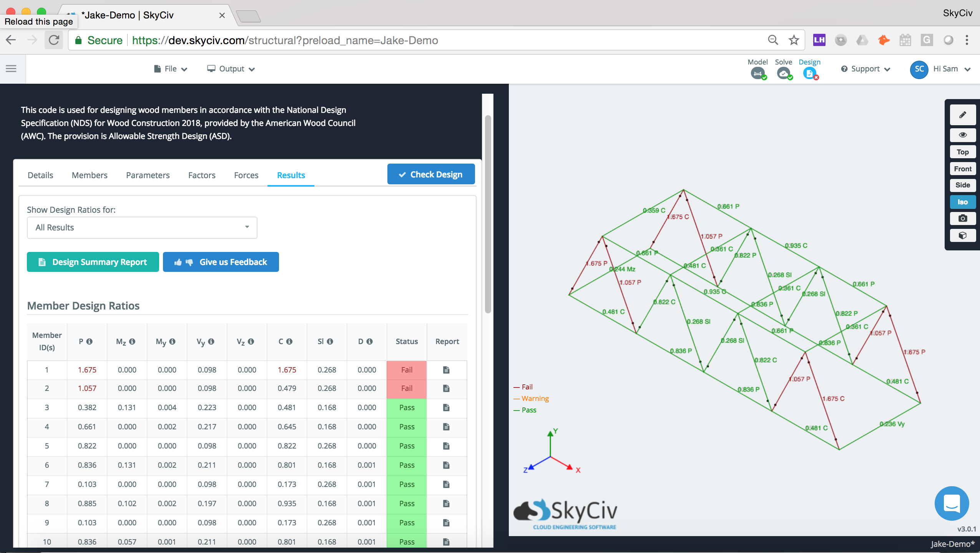Click the pencil edit tool icon
Viewport: 980px width, 553px height.
coord(963,115)
